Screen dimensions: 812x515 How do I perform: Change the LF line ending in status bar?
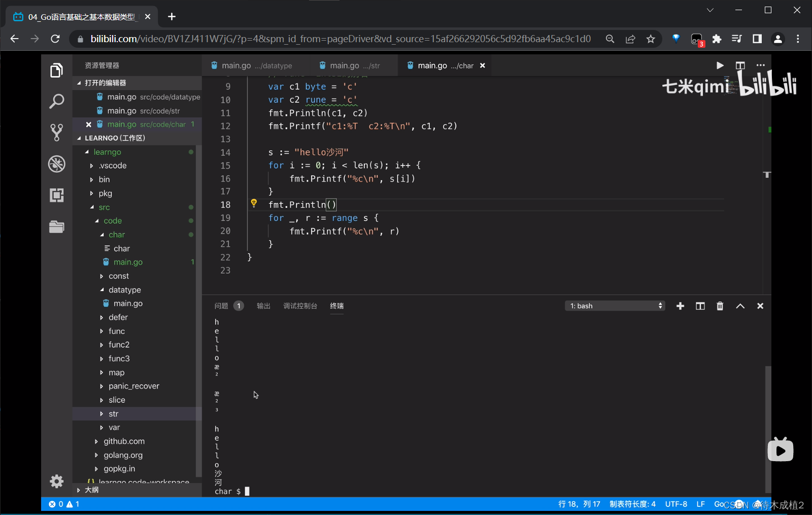coord(700,504)
